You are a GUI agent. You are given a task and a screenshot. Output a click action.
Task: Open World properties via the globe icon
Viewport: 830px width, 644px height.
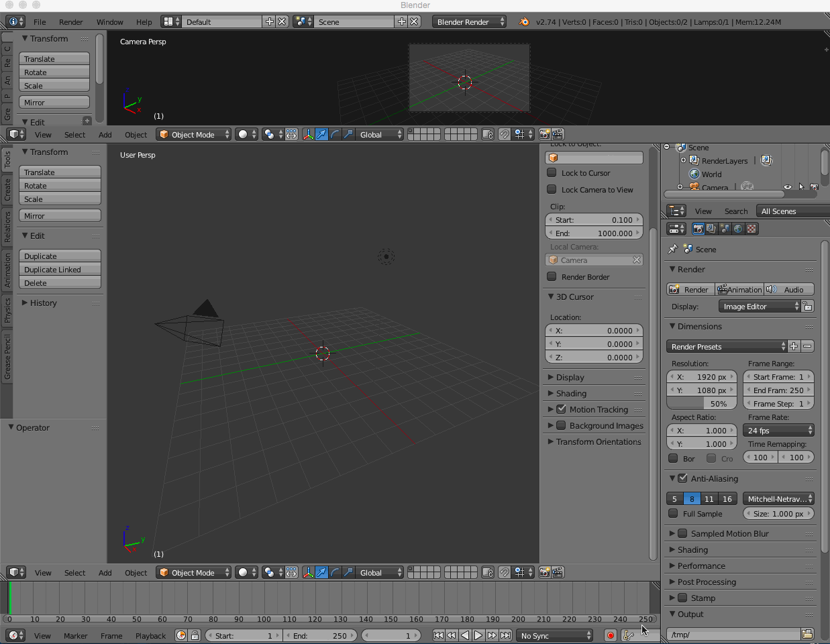(737, 229)
